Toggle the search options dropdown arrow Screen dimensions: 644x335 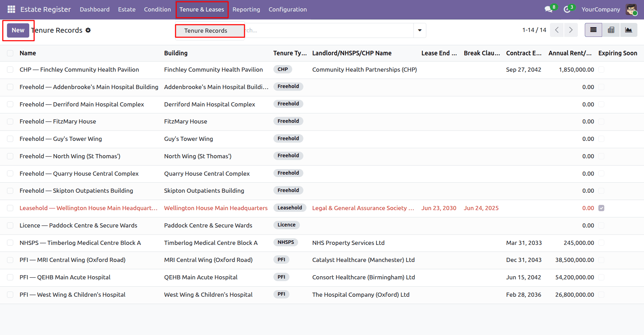click(420, 30)
